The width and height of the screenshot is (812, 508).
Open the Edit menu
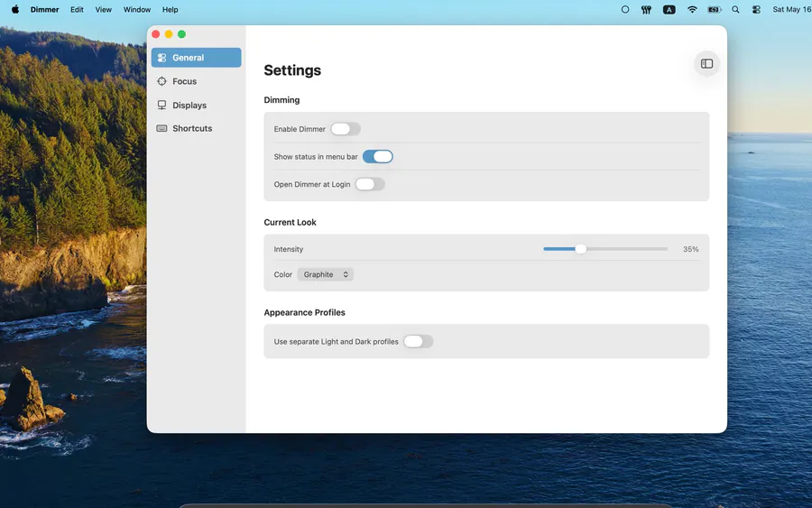[x=77, y=9]
